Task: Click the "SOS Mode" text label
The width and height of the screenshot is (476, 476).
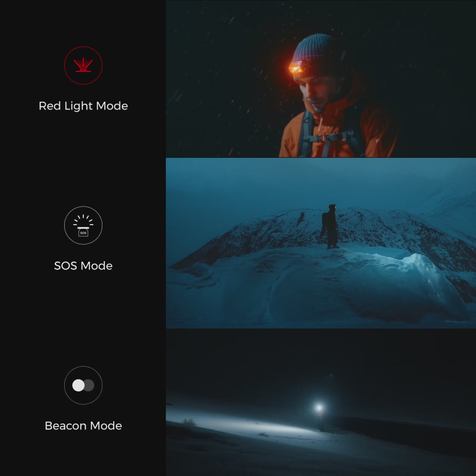Action: click(83, 266)
